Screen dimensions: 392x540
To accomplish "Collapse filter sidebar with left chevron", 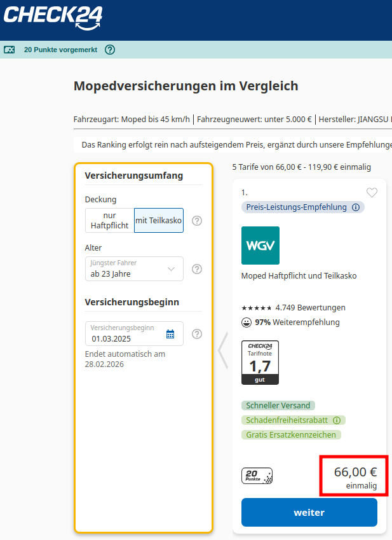I will (222, 350).
